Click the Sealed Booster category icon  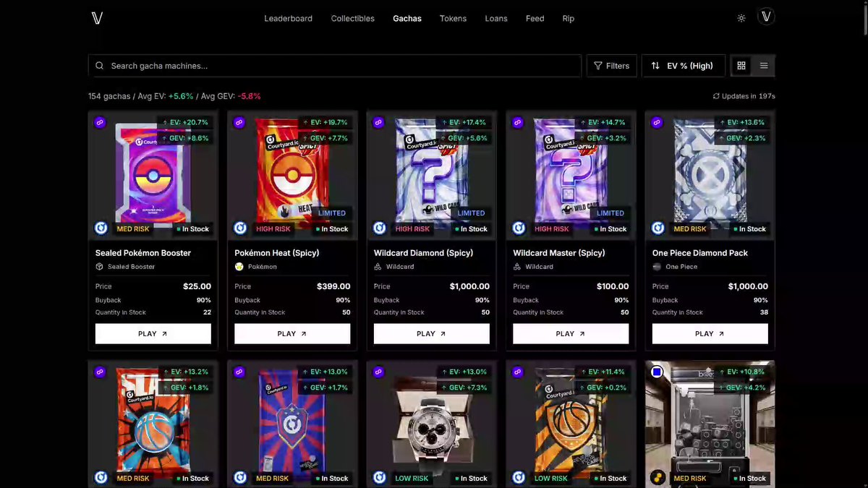100,267
